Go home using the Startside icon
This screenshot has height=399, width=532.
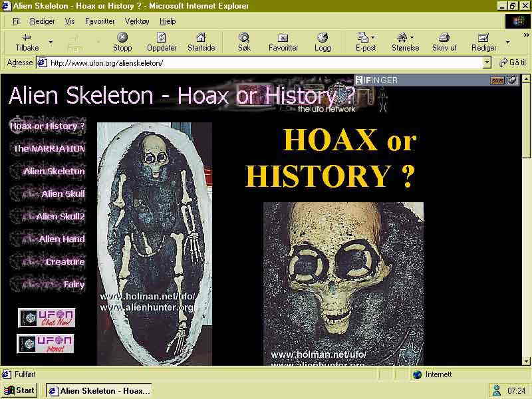(201, 37)
